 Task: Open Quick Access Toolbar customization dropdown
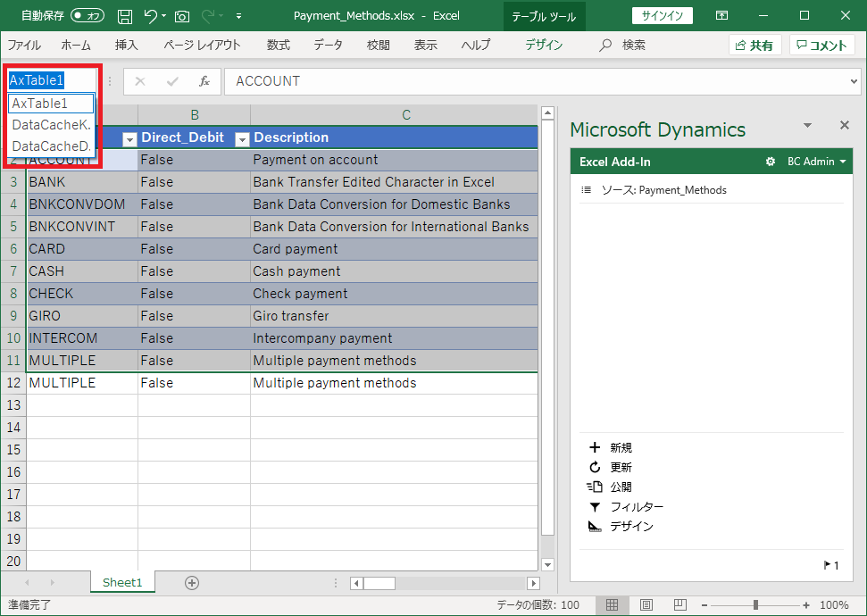click(x=239, y=16)
